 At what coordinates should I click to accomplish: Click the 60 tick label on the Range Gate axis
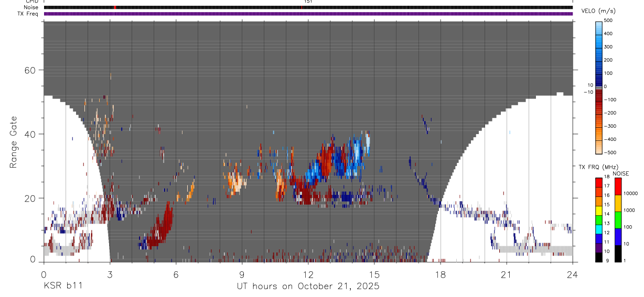(x=30, y=70)
